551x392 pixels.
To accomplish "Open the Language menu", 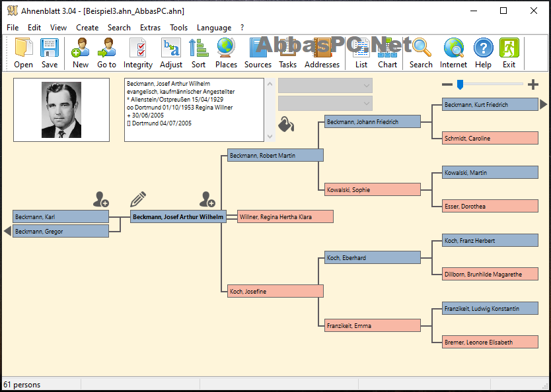I will 214,28.
